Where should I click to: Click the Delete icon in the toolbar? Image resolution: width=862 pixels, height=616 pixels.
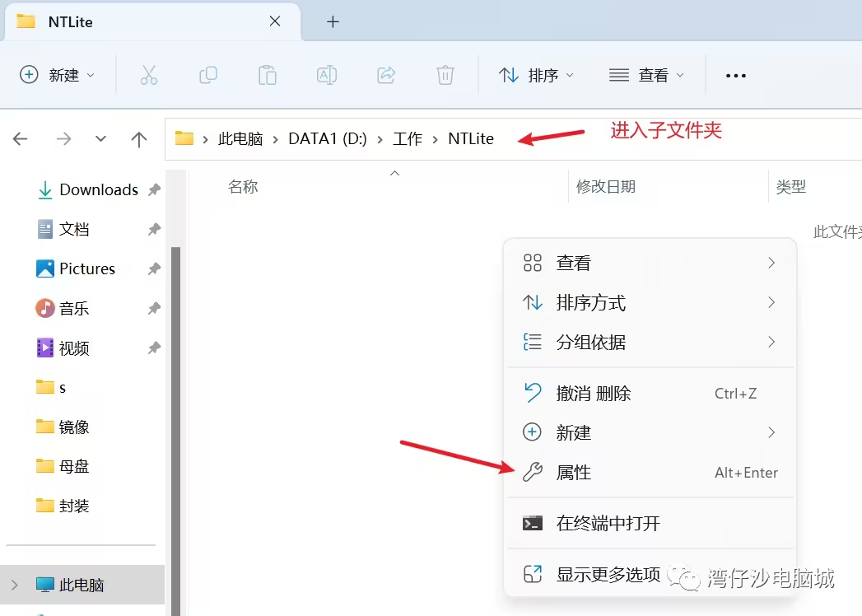coord(445,75)
